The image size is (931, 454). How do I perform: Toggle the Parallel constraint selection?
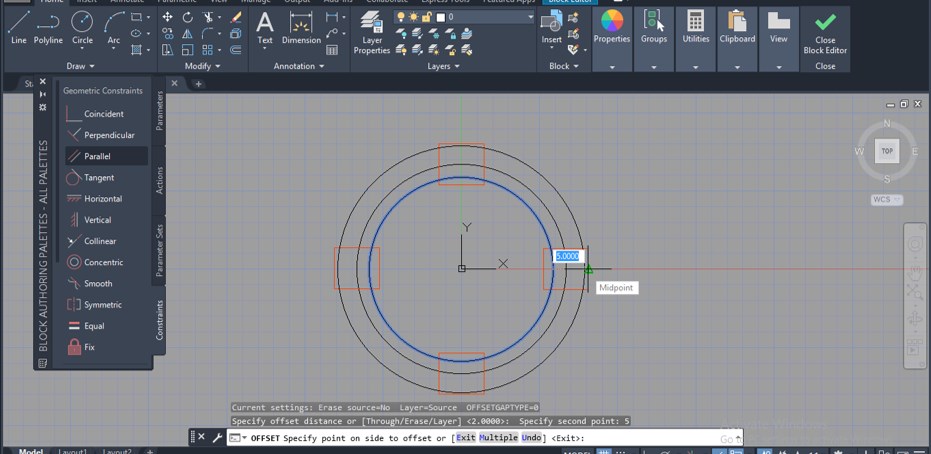(97, 156)
